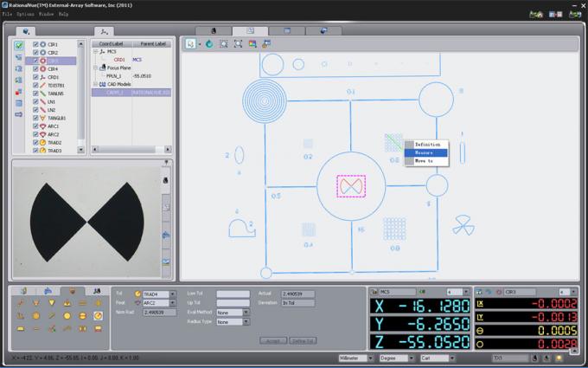Click the zoom to fit icon
588x368 pixels.
pos(238,44)
